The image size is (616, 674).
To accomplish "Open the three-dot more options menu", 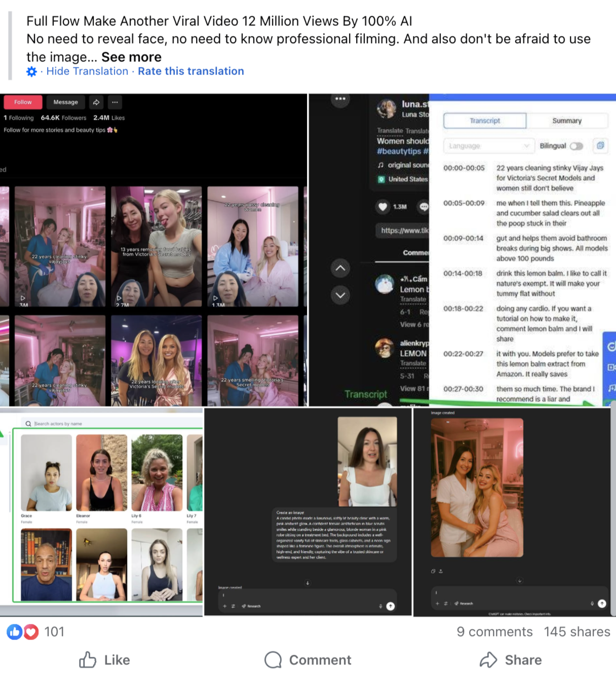I will coord(115,102).
